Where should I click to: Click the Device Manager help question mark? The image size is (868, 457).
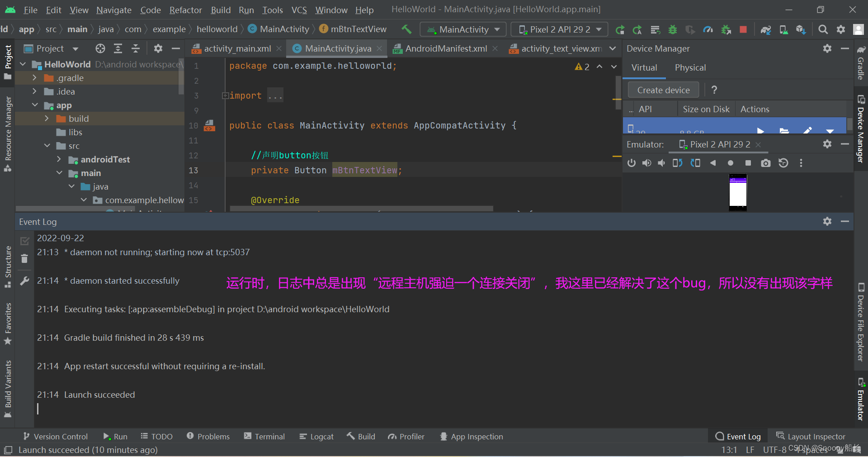click(x=714, y=90)
